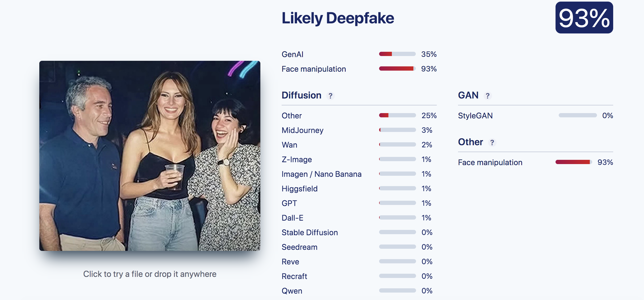This screenshot has height=300, width=644.
Task: Click the GenAI 35% progress bar
Action: (x=397, y=54)
